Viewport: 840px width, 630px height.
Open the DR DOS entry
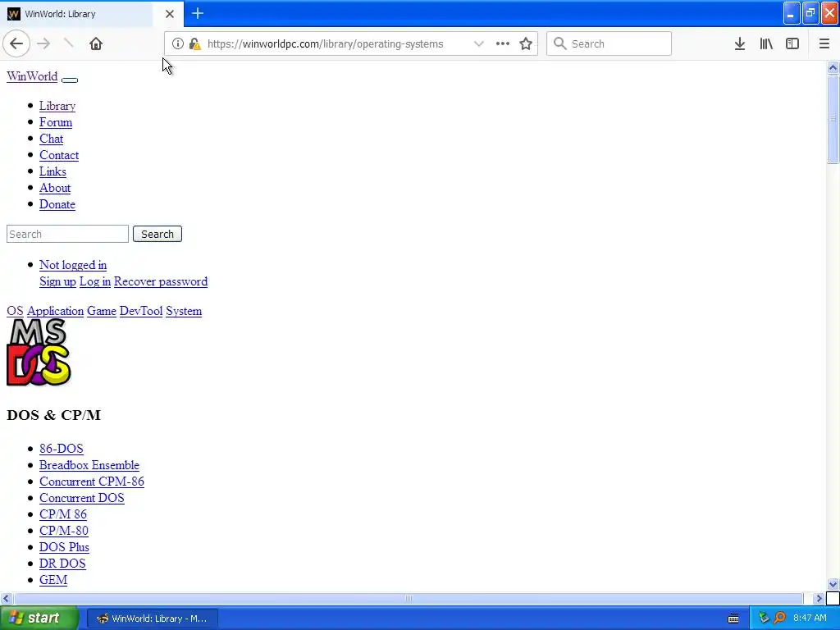pos(62,564)
